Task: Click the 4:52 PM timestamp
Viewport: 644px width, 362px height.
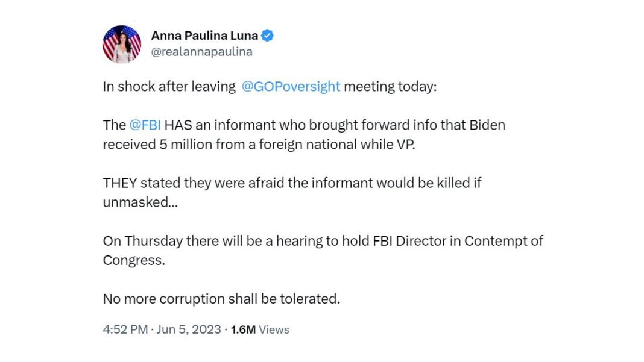Action: point(125,329)
